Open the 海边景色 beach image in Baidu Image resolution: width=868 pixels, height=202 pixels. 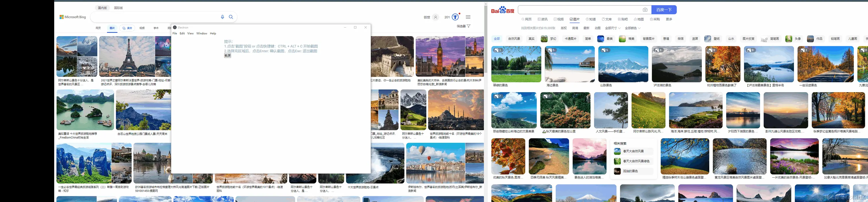pos(569,64)
